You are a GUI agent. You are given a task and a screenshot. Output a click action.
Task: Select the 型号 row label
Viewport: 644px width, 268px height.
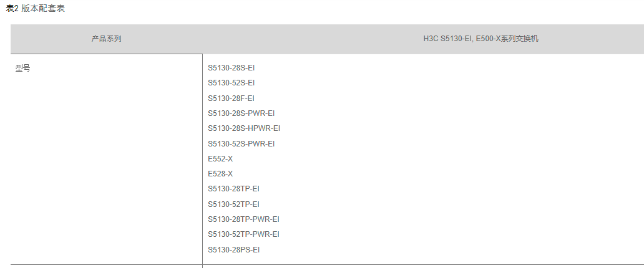23,68
